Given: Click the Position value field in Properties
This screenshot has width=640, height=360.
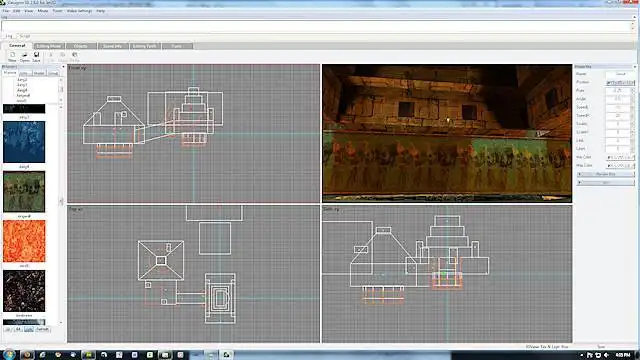Looking at the screenshot, I should point(620,82).
